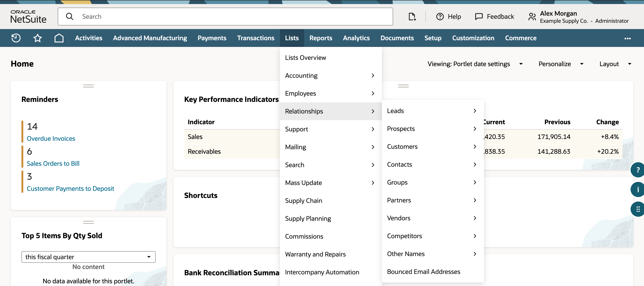Click the floating grid dots button
644x286 pixels.
(638, 209)
